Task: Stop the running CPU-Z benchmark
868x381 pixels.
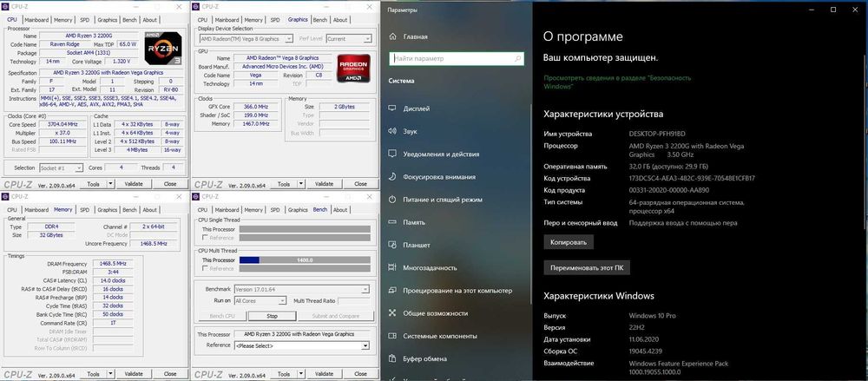Action: (x=273, y=316)
